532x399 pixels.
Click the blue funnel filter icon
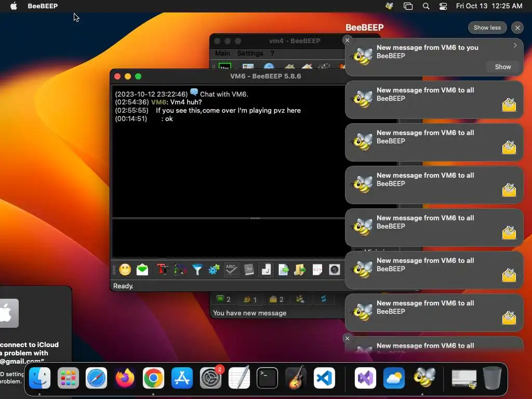pyautogui.click(x=197, y=270)
